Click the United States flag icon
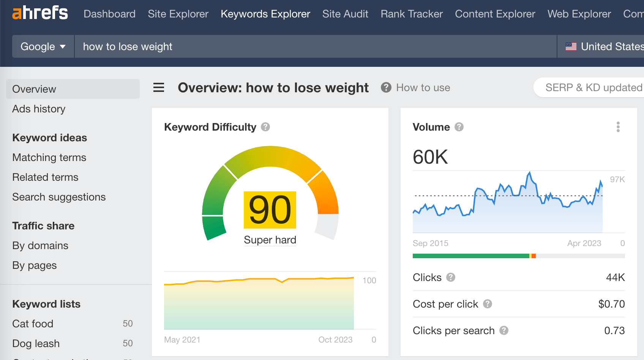 click(x=571, y=46)
